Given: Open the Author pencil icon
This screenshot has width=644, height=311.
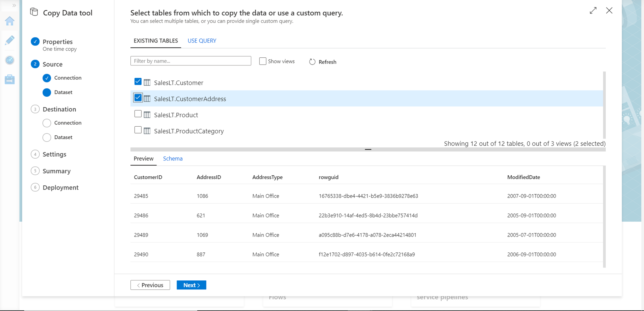Looking at the screenshot, I should pos(10,40).
